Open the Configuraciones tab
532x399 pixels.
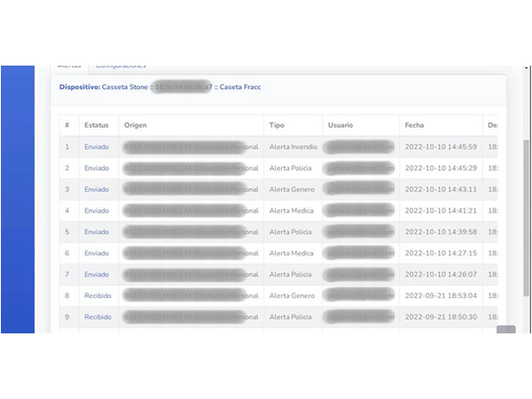(121, 66)
